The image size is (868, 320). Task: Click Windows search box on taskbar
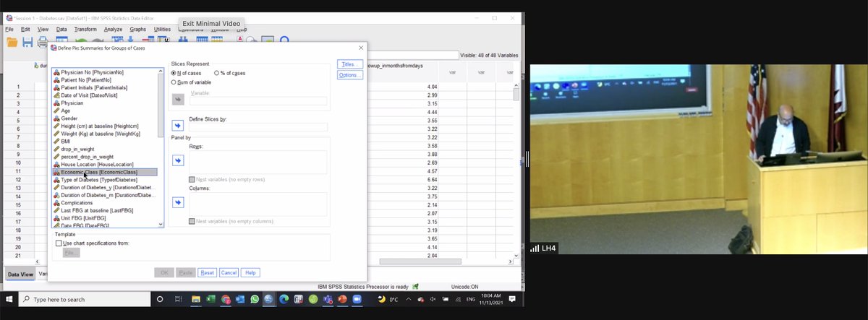[x=84, y=299]
